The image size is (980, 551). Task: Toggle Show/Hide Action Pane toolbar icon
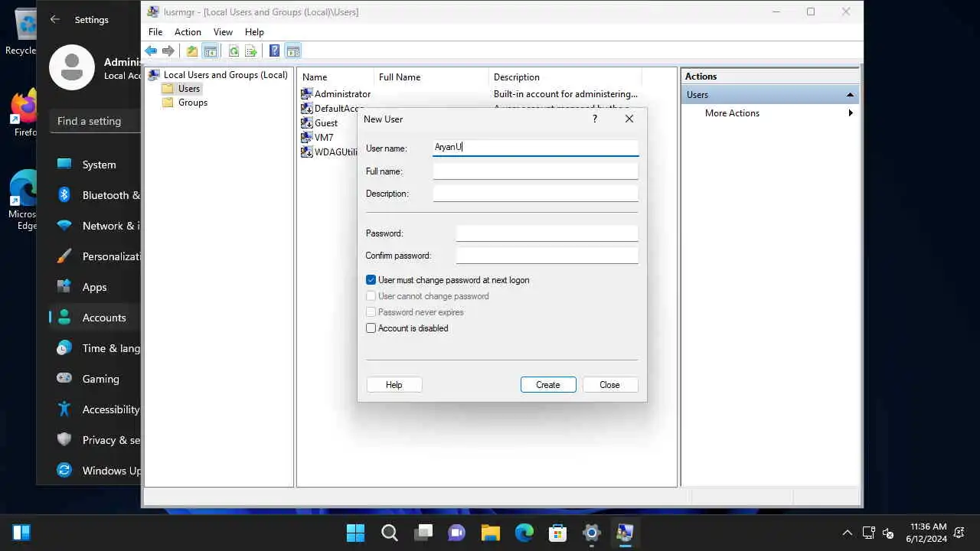click(292, 51)
